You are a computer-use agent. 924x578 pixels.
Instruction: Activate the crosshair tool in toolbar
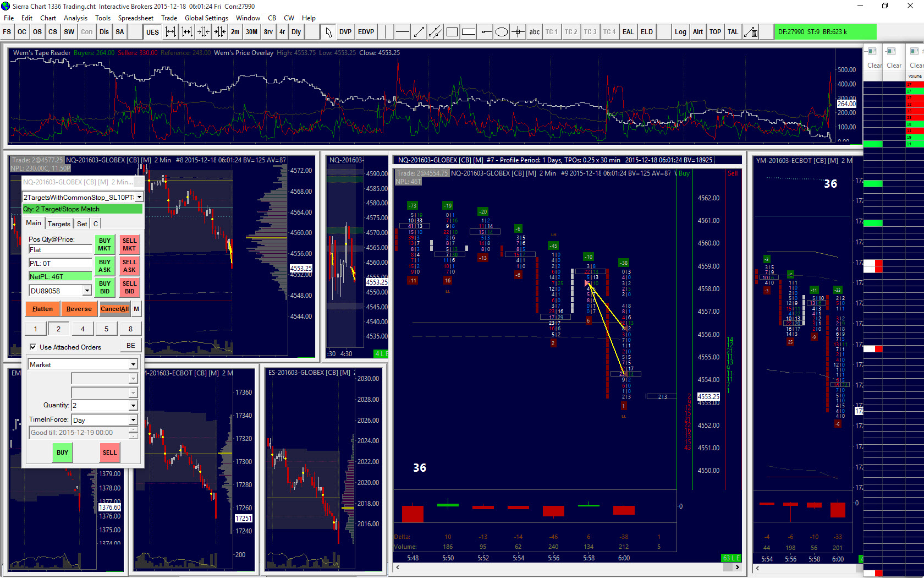tap(518, 32)
